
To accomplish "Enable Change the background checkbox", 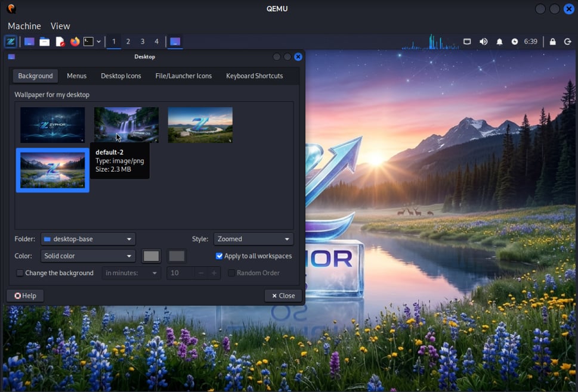I will point(20,273).
